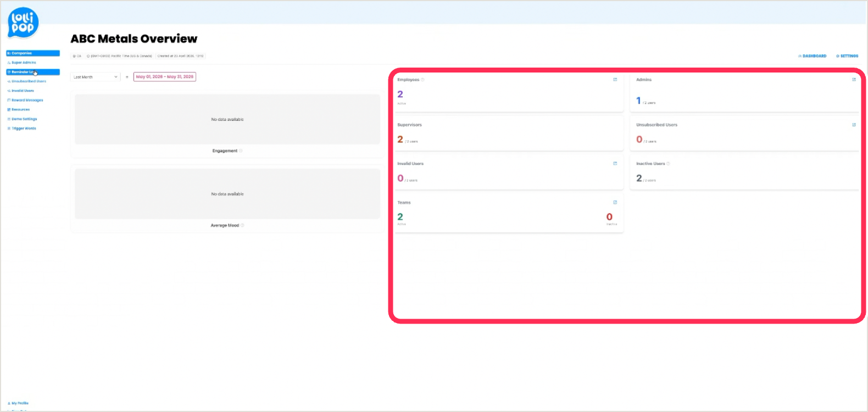This screenshot has height=412, width=868.
Task: Click the May 01 – May 31 date range field
Action: click(165, 77)
